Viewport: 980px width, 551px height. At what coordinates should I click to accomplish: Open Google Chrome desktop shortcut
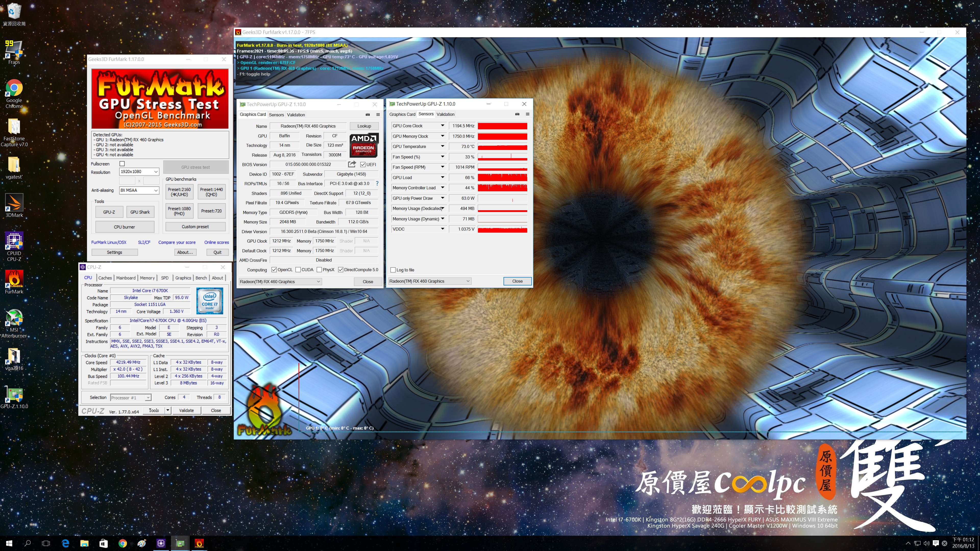(x=14, y=94)
